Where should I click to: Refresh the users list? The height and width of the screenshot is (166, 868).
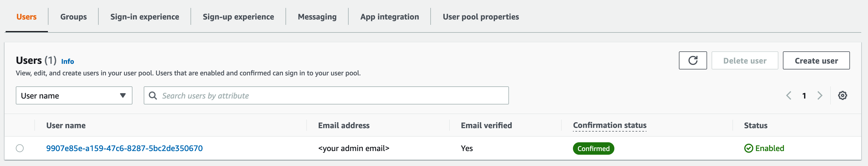pyautogui.click(x=692, y=60)
